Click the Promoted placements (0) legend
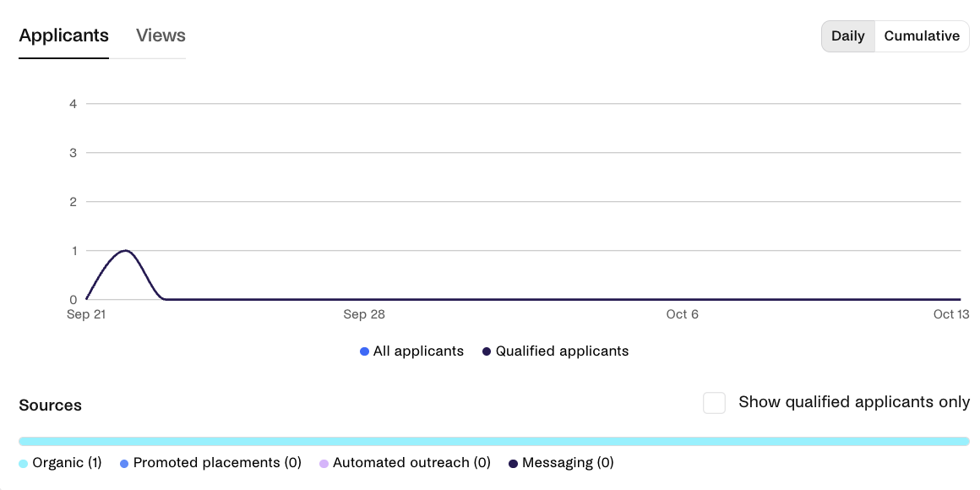Screen dimensions: 980x490 (x=210, y=463)
